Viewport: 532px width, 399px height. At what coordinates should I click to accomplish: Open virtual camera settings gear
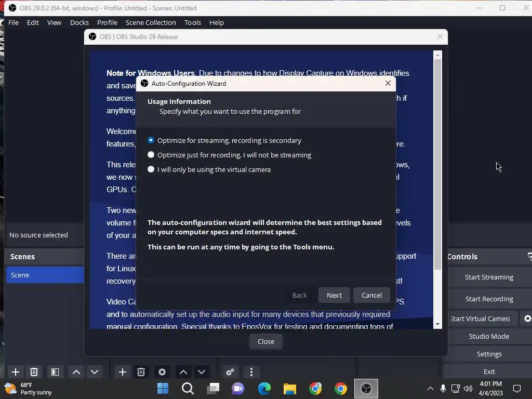coord(527,318)
